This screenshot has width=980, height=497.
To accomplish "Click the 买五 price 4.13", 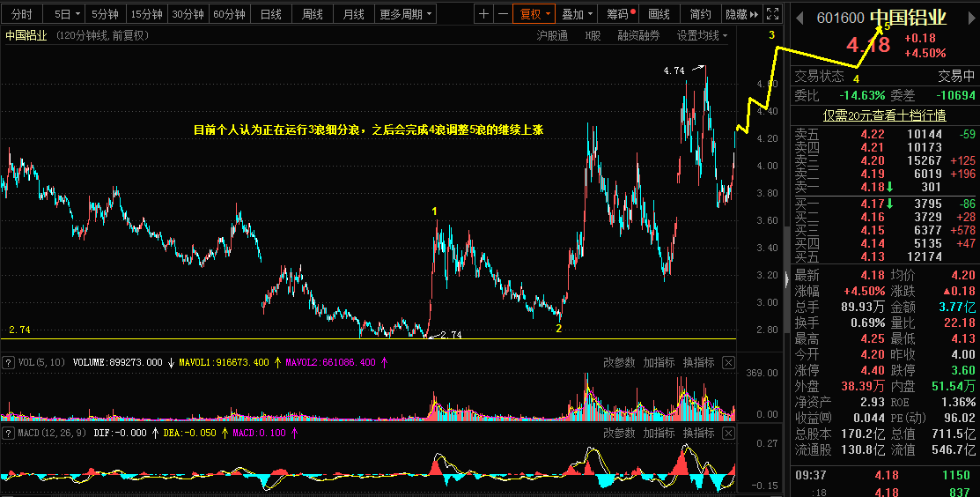I will (x=873, y=257).
